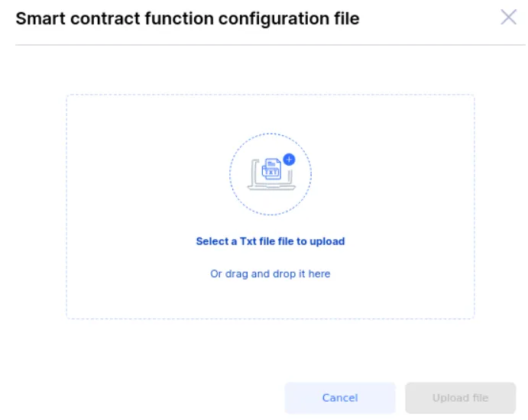
Task: Cancel the configuration file upload
Action: [x=340, y=398]
